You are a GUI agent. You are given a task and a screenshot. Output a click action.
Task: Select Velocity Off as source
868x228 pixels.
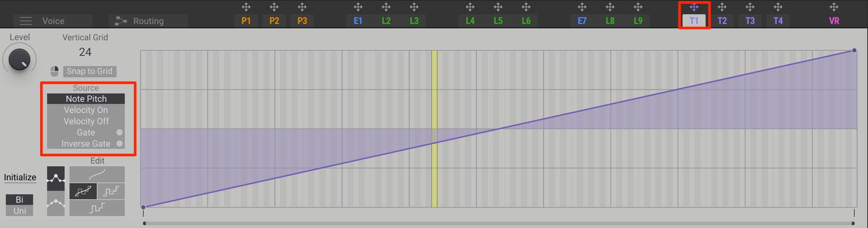coord(86,122)
